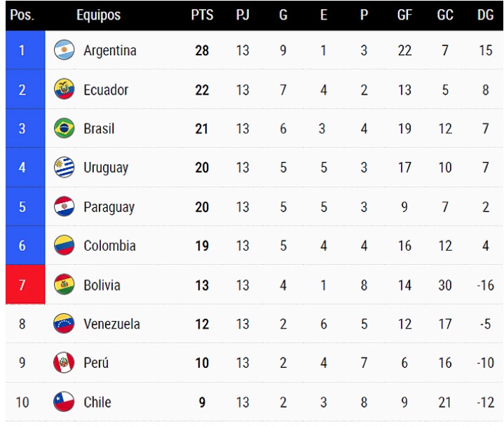
Task: Click the Ecuador flag icon
Action: (64, 90)
